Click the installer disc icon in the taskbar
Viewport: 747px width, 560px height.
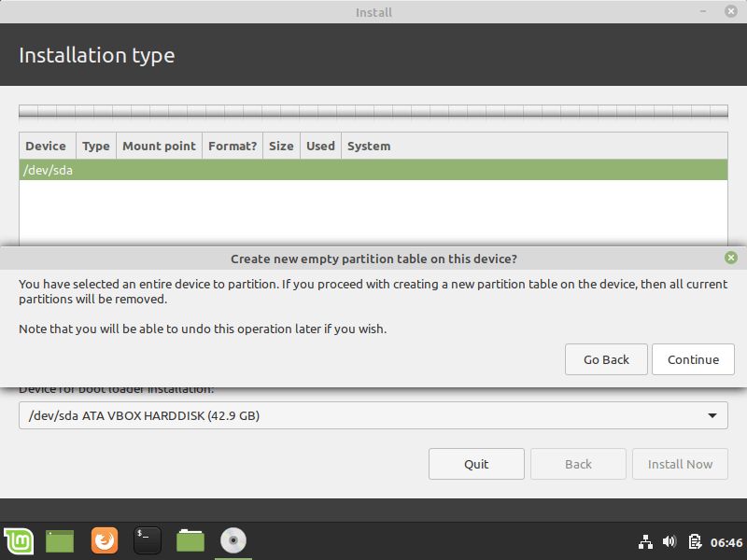[x=233, y=541]
